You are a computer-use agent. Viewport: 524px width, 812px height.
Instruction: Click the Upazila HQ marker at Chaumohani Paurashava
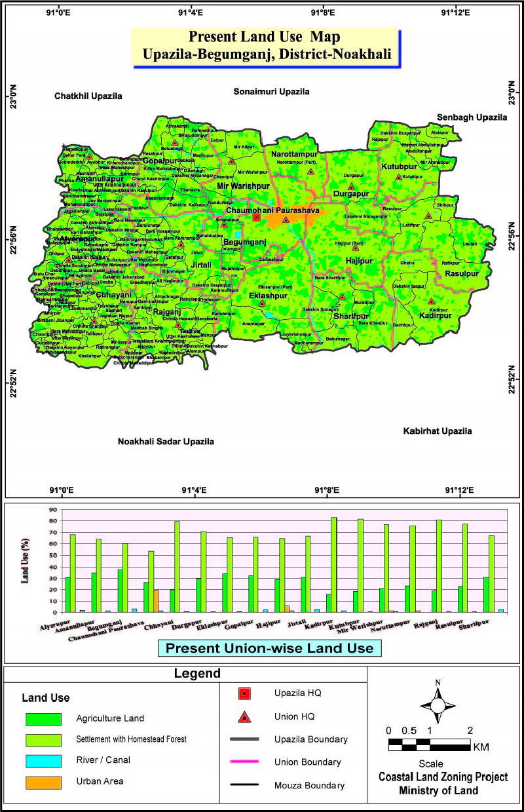point(256,218)
